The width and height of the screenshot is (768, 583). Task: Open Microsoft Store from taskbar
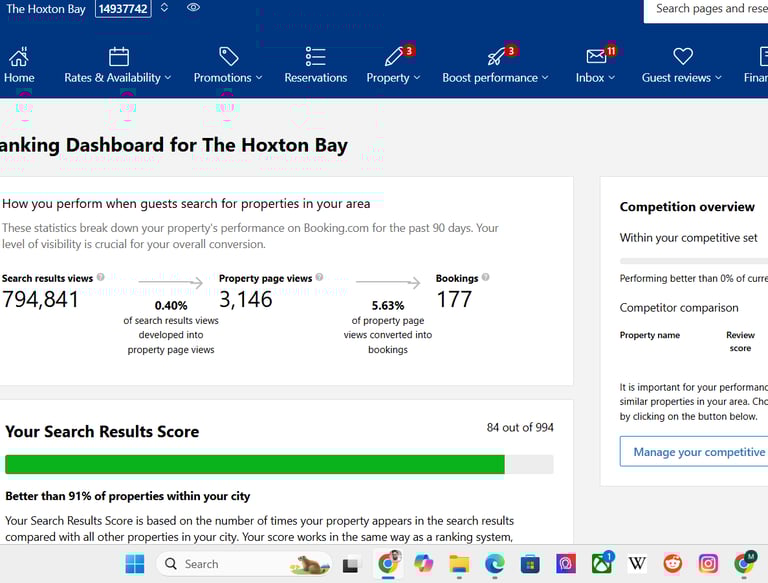pyautogui.click(x=530, y=564)
